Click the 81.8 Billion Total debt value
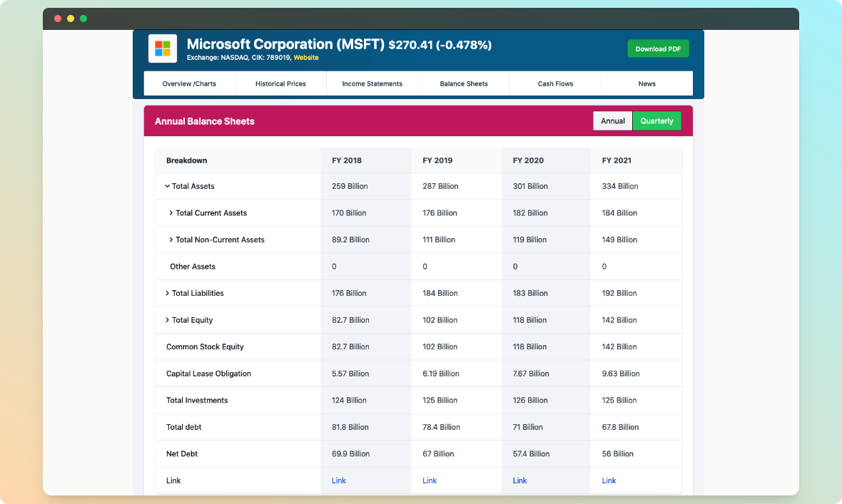The image size is (842, 504). pyautogui.click(x=350, y=427)
